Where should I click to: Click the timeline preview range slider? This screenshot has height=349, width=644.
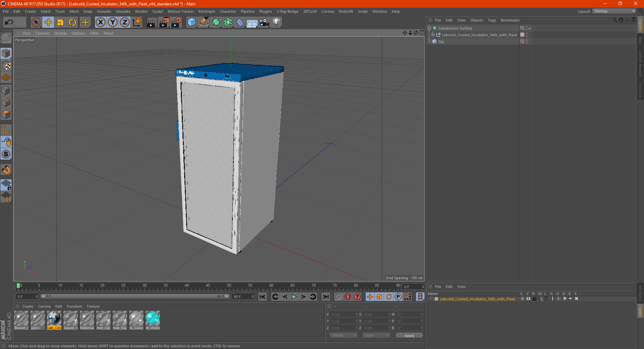coord(135,296)
